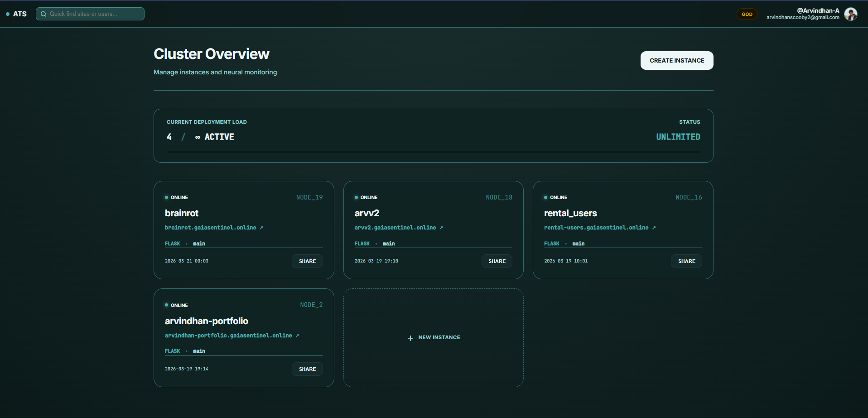Screen dimensions: 868x418
Task: Select the @Arvindhan-A username in header
Action: click(x=818, y=10)
